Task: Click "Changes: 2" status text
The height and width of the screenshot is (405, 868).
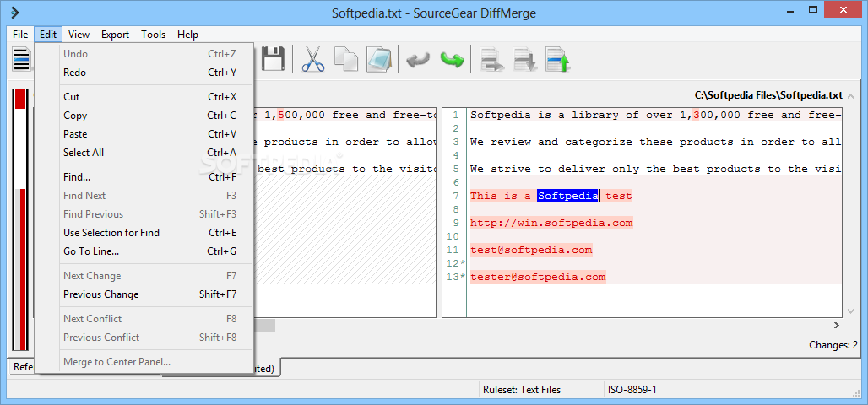Action: pos(833,345)
